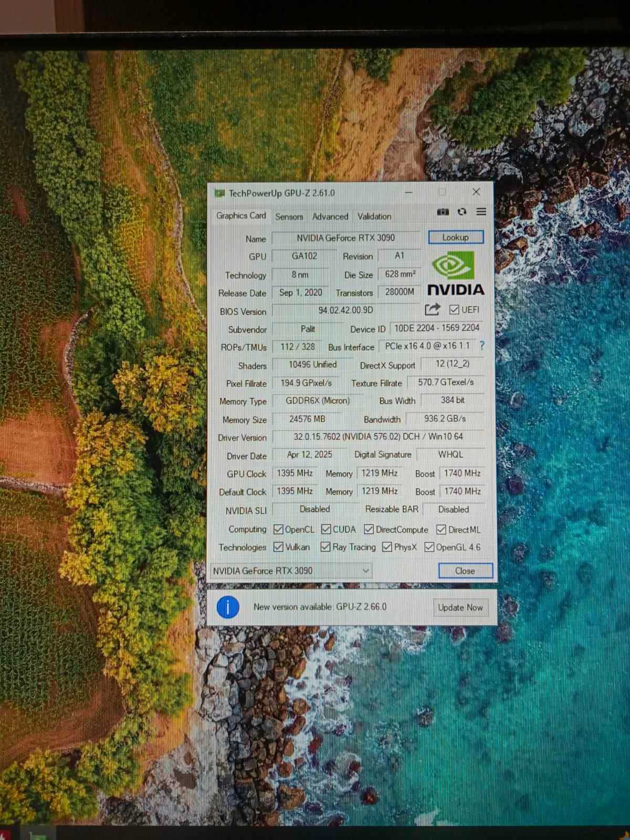The image size is (630, 840).
Task: Click the Name field showing NVIDIA GeForce RTX 3090
Action: coord(346,238)
